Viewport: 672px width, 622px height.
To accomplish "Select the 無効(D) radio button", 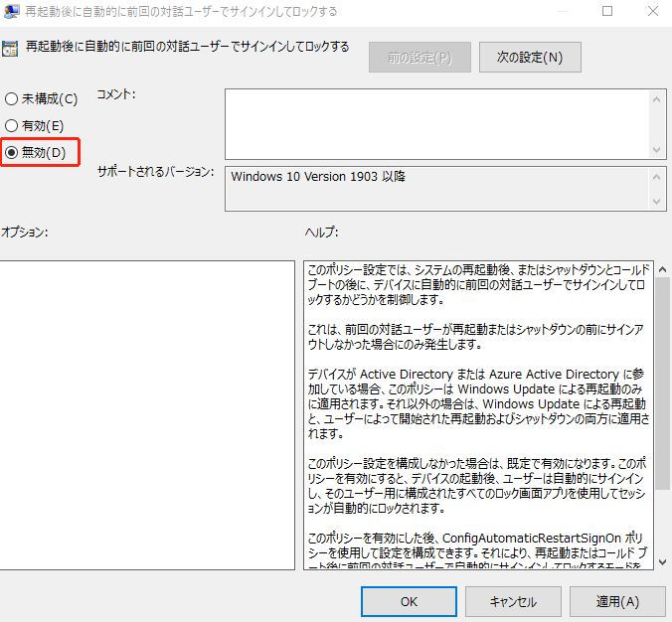I will coord(12,152).
